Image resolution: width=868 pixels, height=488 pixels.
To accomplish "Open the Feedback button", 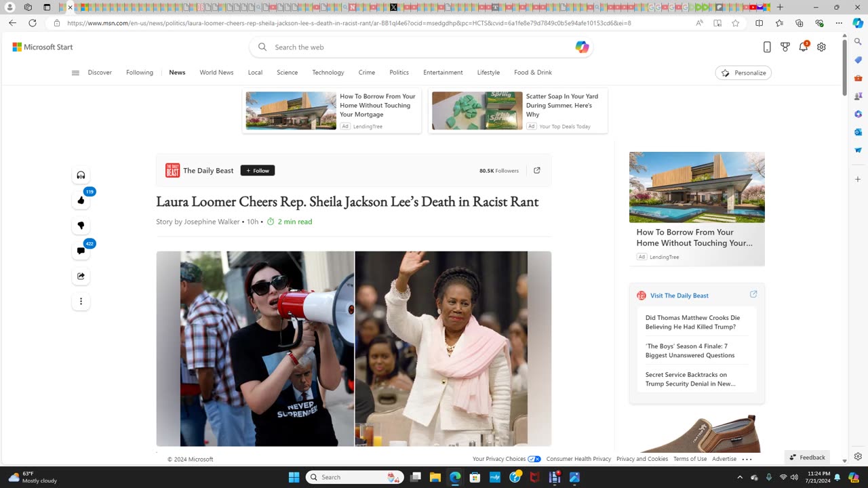I will point(807,457).
